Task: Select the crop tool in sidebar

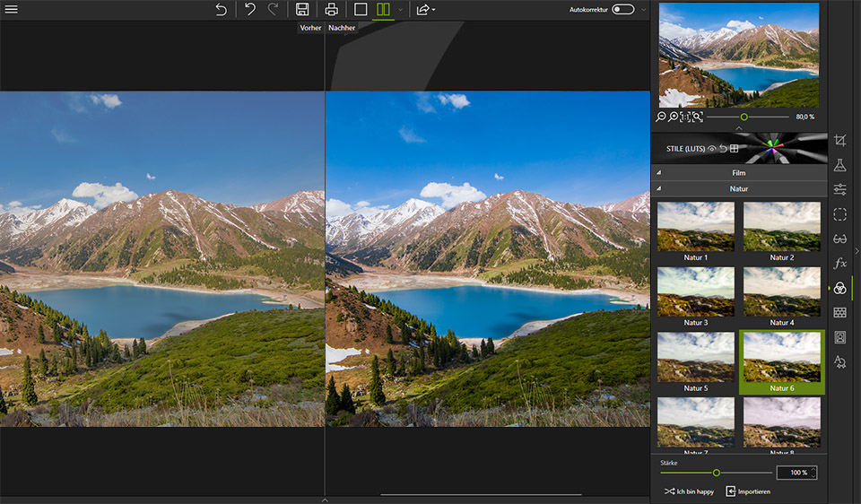Action: pos(839,141)
